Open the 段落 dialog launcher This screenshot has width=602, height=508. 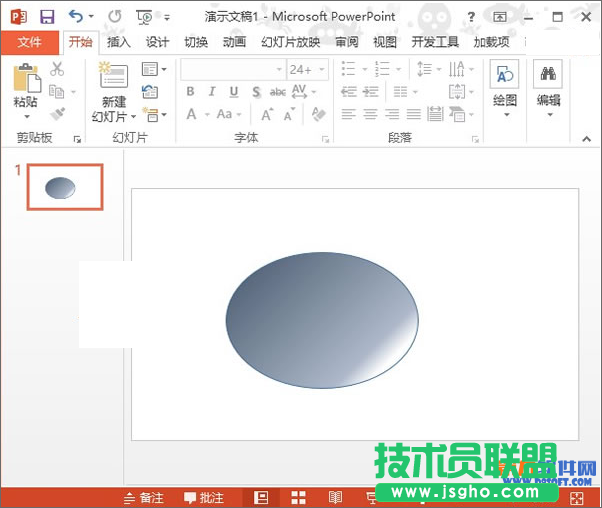(x=475, y=139)
